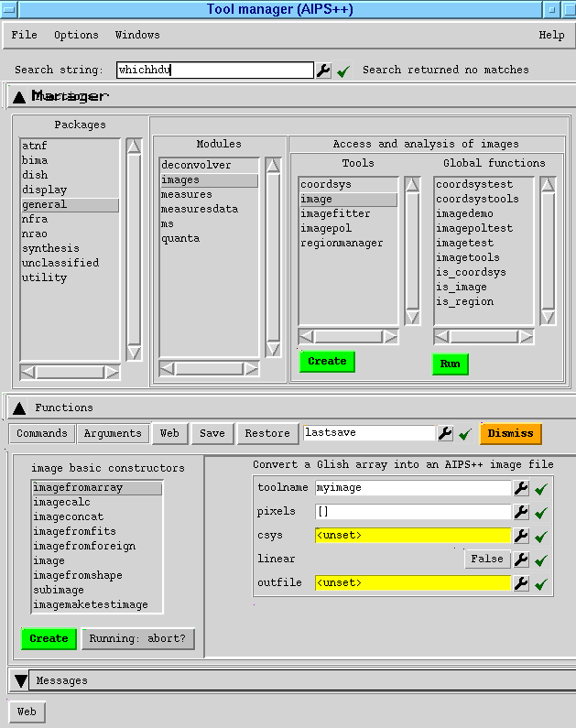
Task: Click the Restore button
Action: [x=267, y=434]
